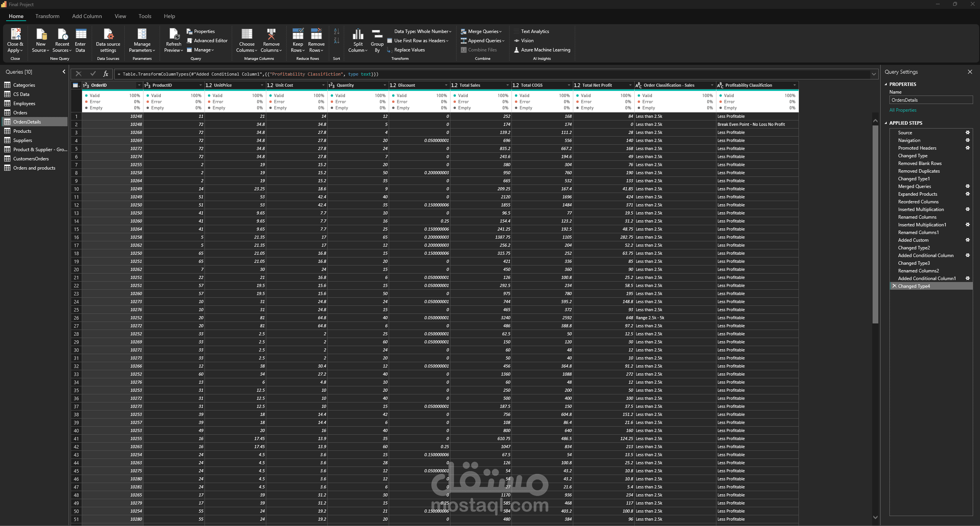Click the Close & Apply icon
Image resolution: width=980 pixels, height=526 pixels.
click(x=15, y=35)
